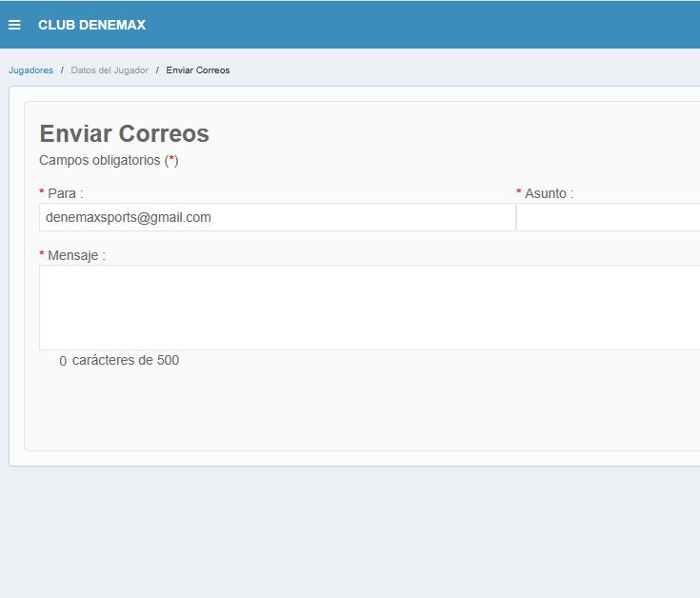Viewport: 700px width, 598px height.
Task: Open the hamburger sidebar menu
Action: 14,25
